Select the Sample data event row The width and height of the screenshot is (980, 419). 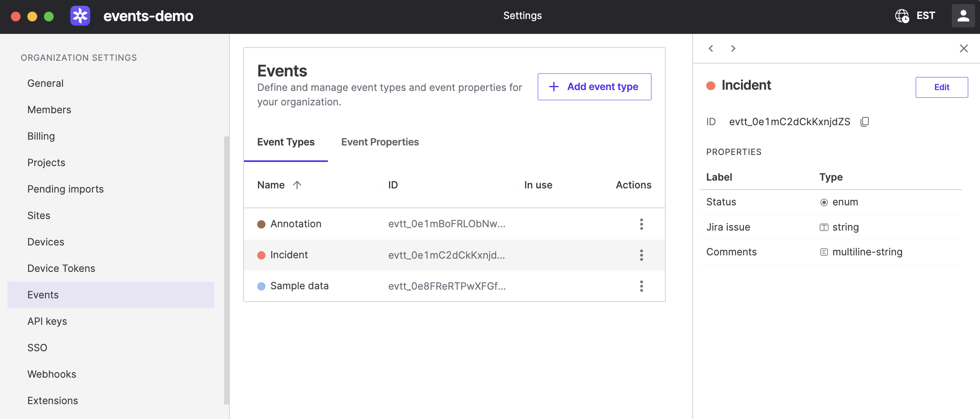coord(299,286)
